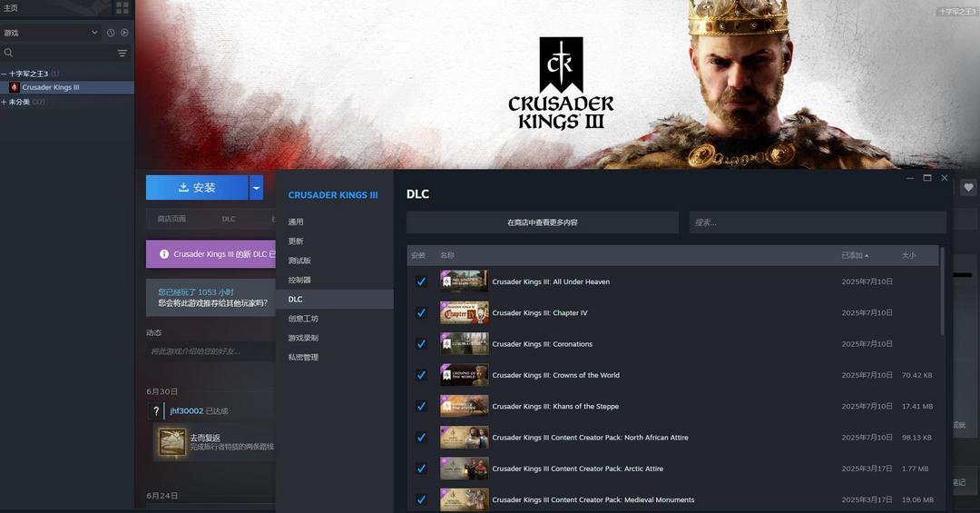
Task: Sort DLC list by 已添加 column
Action: pos(855,255)
